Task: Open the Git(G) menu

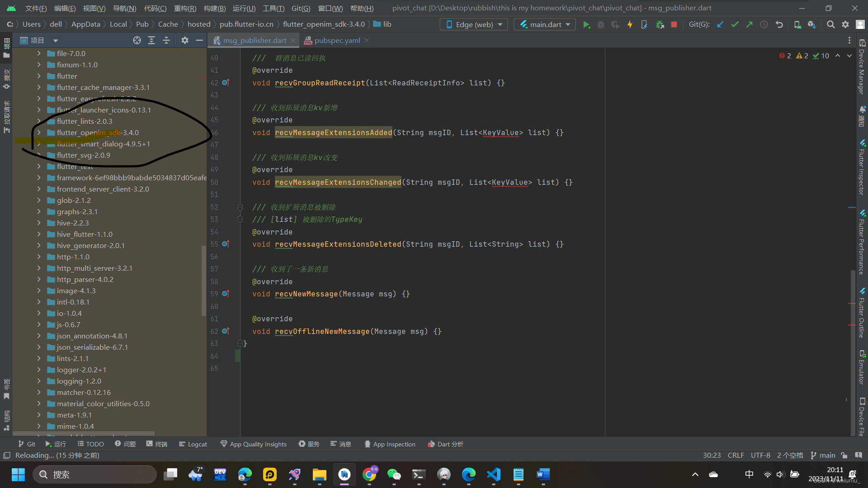Action: (301, 8)
